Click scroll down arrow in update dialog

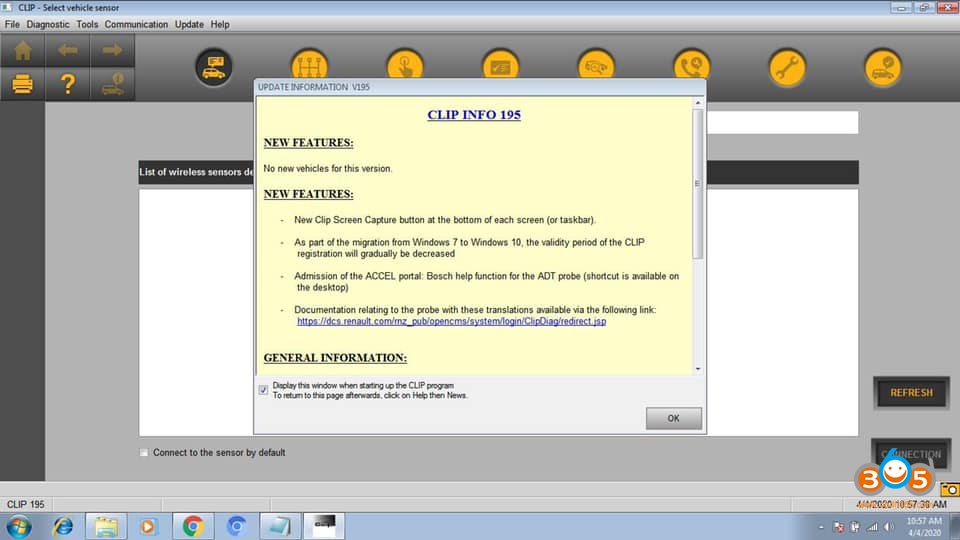tap(698, 369)
